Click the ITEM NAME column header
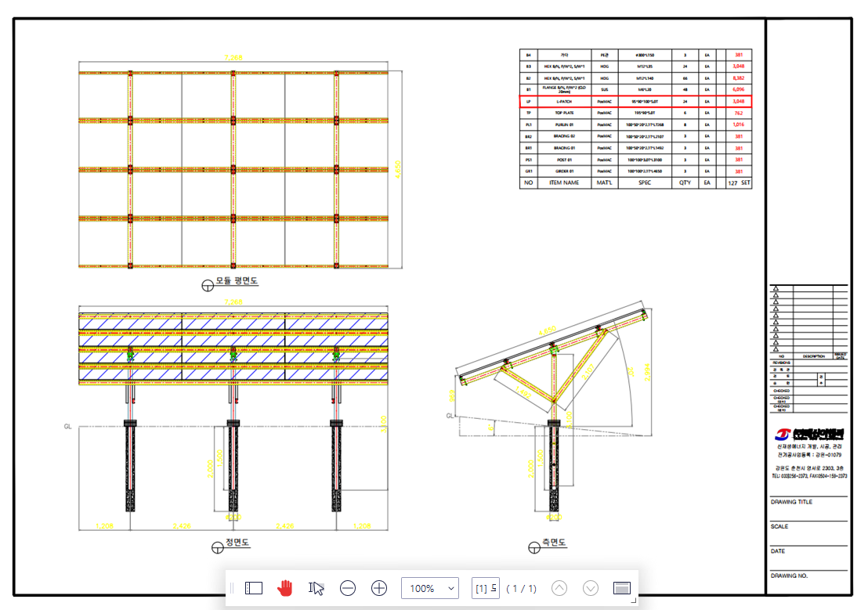The image size is (868, 610). coord(564,182)
